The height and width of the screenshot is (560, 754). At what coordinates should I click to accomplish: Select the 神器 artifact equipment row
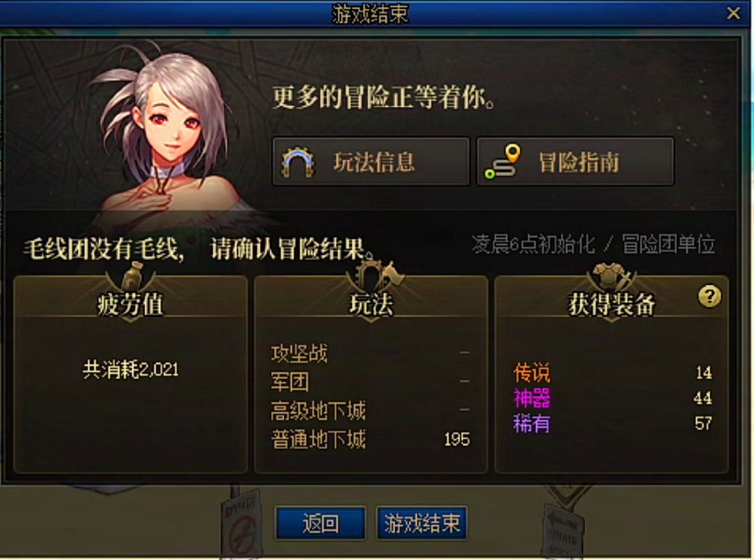point(612,398)
